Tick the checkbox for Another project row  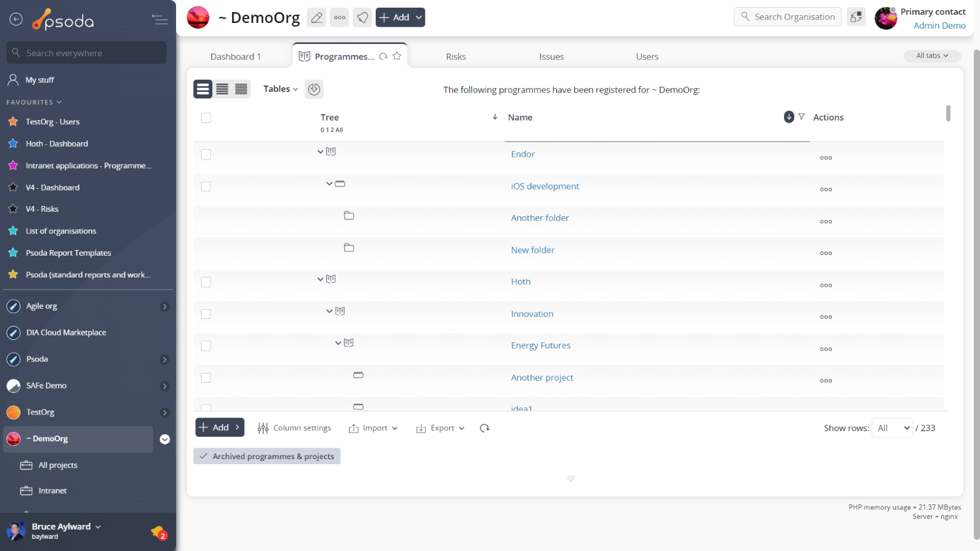click(205, 378)
